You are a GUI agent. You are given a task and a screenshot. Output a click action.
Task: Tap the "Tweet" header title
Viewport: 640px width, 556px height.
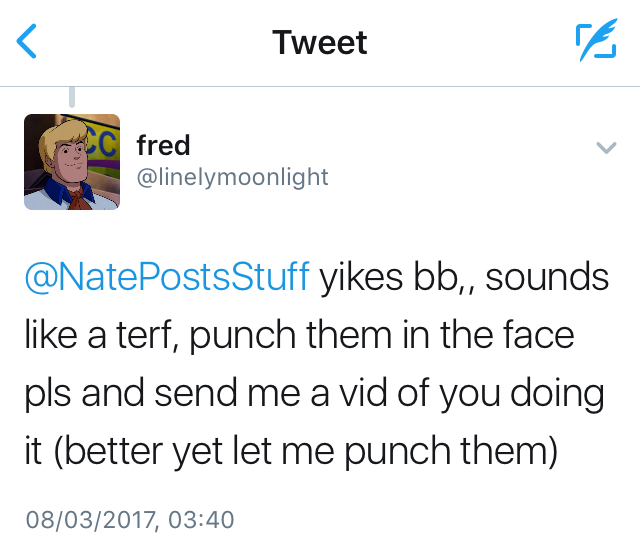(x=320, y=42)
